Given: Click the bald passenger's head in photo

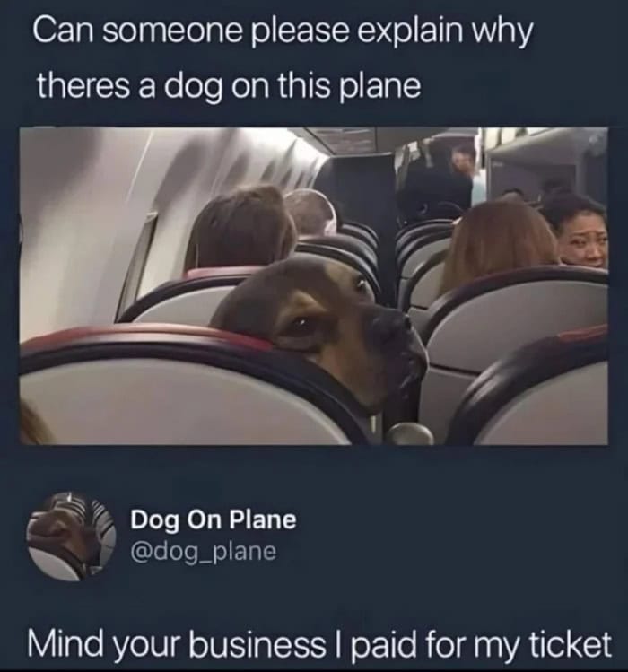Looking at the screenshot, I should tap(310, 212).
